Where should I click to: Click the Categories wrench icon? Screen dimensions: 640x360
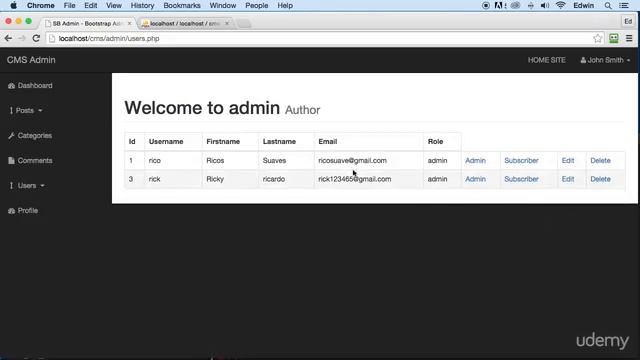[11, 136]
